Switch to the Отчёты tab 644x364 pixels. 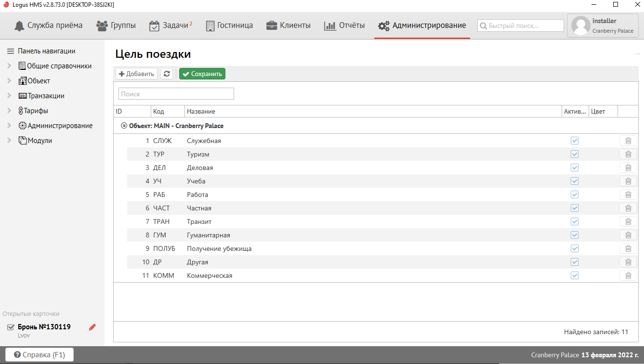point(344,26)
